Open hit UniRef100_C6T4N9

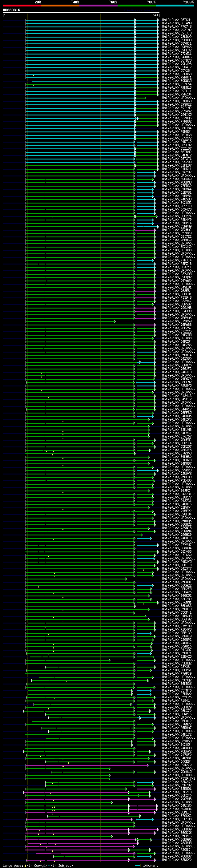click(177, 23)
